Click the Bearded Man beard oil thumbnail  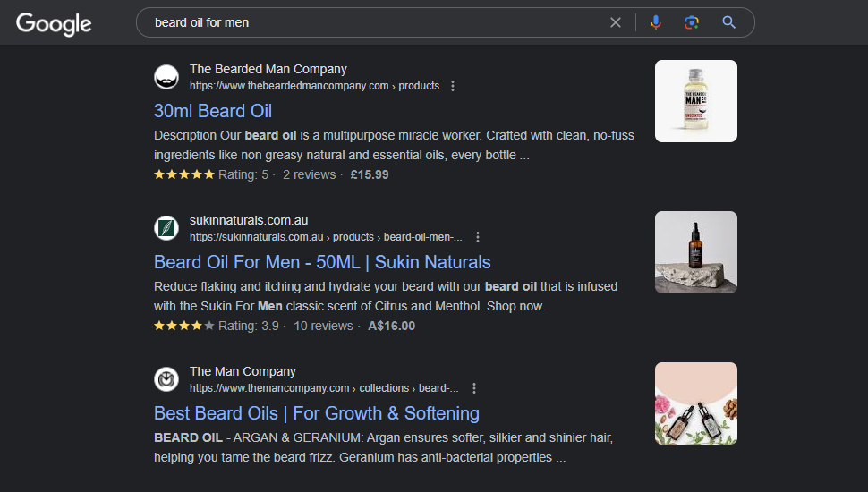[696, 101]
